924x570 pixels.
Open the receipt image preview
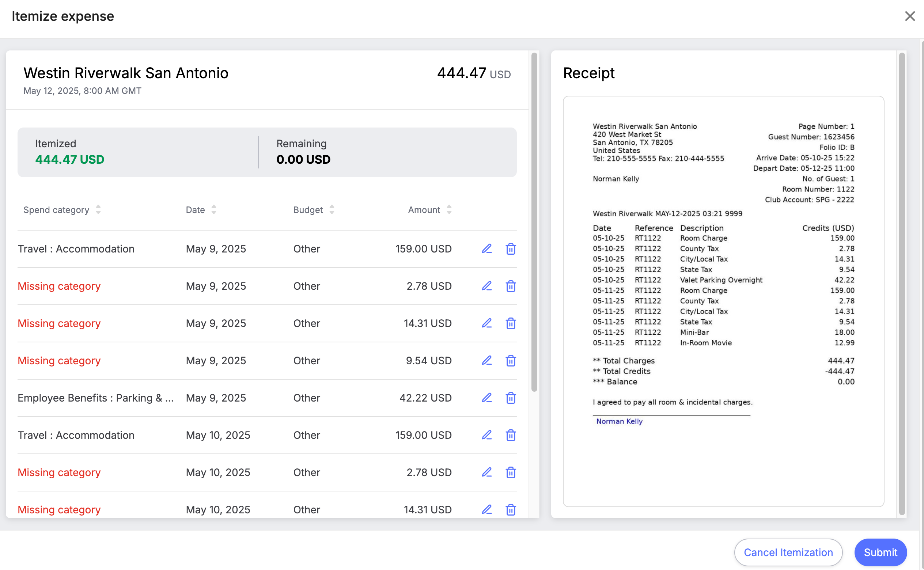pos(723,301)
